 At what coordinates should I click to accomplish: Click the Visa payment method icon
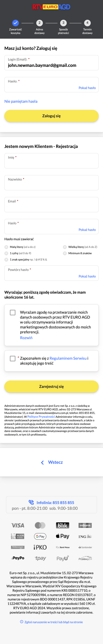[x=18, y=525]
